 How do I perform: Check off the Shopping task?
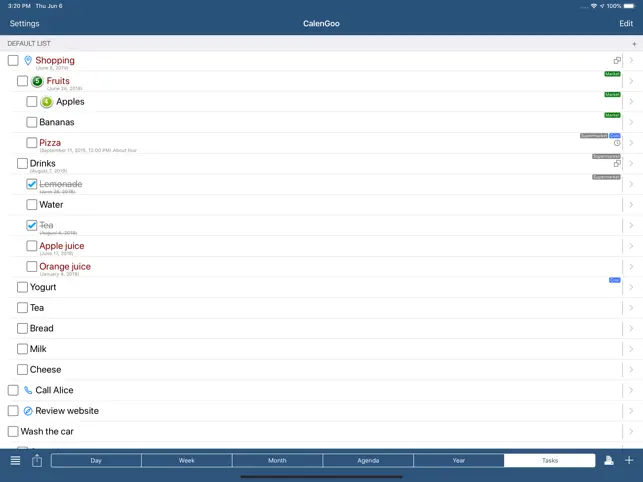[x=13, y=60]
